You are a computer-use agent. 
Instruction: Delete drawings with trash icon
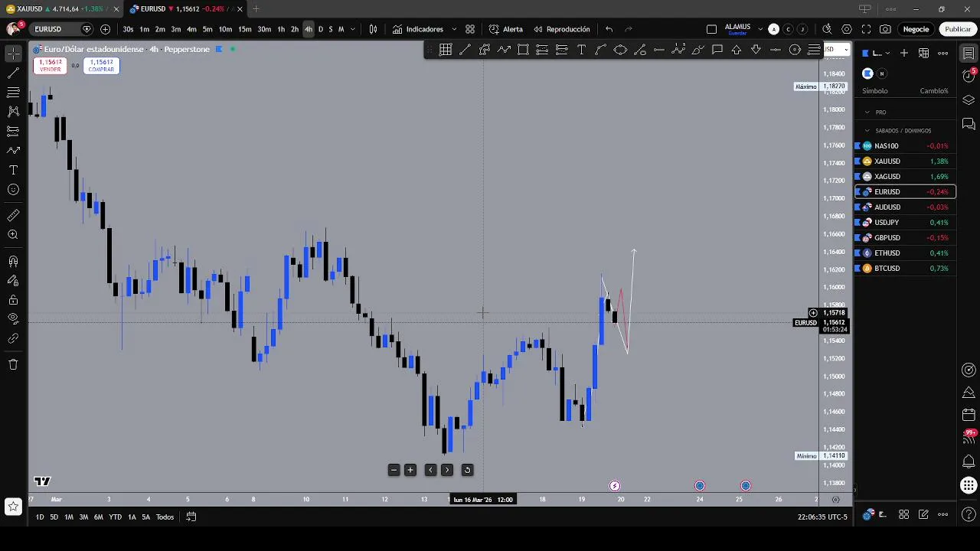(x=13, y=364)
